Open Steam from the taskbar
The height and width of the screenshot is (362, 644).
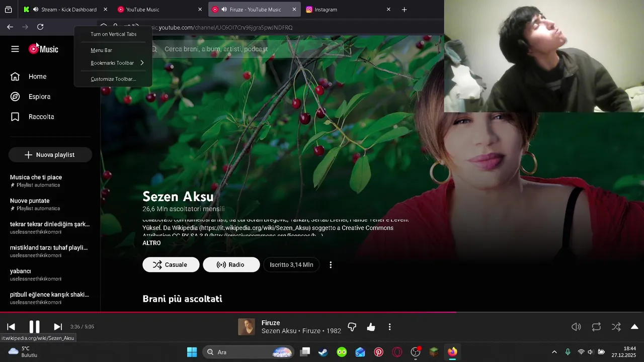click(323, 352)
